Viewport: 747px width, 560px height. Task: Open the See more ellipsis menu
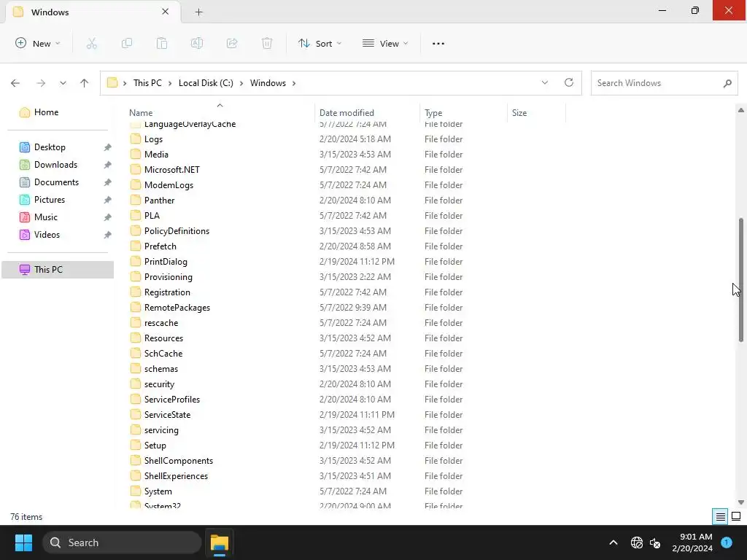coord(438,43)
